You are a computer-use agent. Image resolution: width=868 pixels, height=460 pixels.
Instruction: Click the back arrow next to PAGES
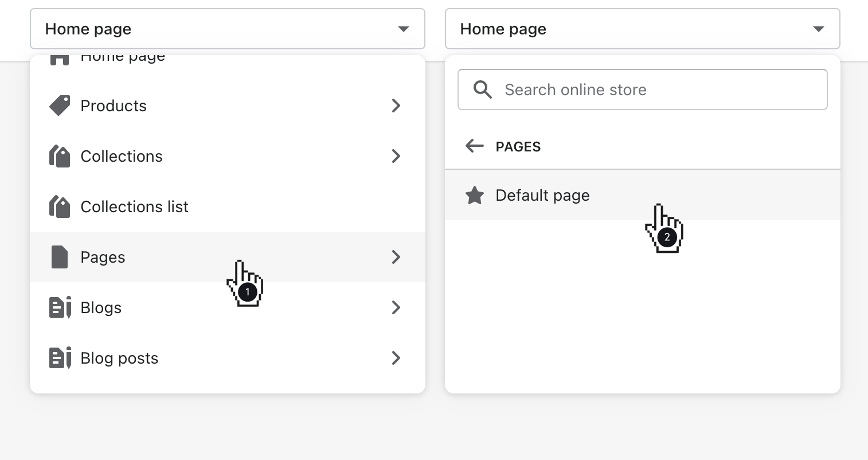(x=474, y=146)
